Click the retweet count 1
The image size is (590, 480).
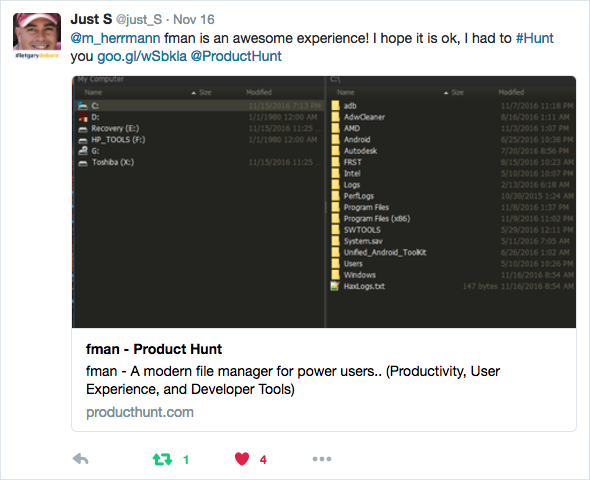[x=186, y=460]
